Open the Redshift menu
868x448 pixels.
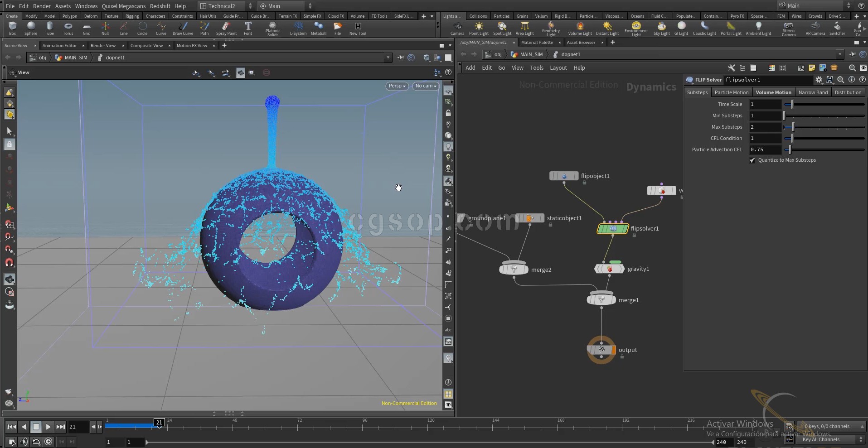(x=160, y=6)
